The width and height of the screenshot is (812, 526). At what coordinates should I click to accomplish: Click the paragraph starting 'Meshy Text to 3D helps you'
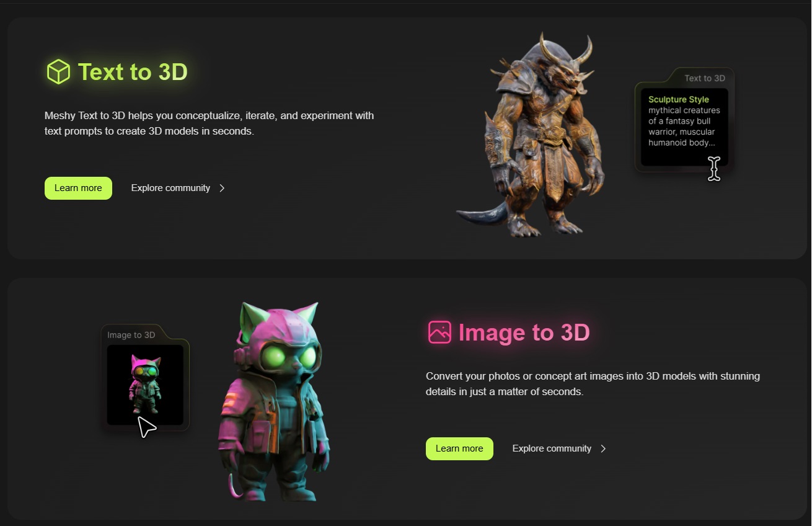click(210, 123)
